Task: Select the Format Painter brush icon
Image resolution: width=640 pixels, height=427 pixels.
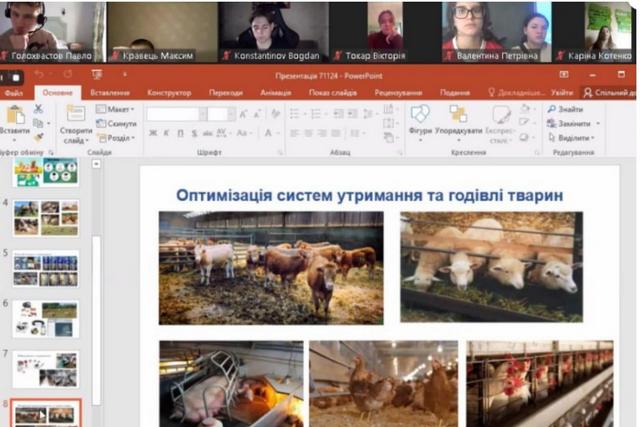Action: [38, 138]
